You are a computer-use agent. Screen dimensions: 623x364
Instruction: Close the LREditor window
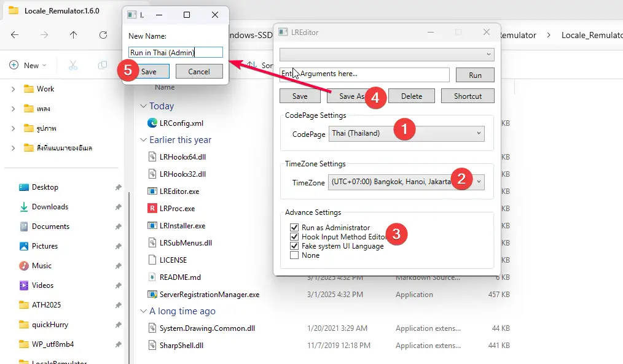coord(487,32)
